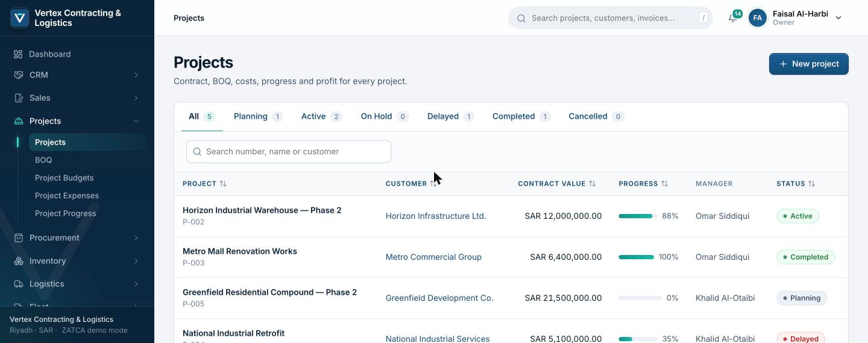This screenshot has width=868, height=343.
Task: Click the 0% progress bar for Greenfield
Action: click(640, 298)
